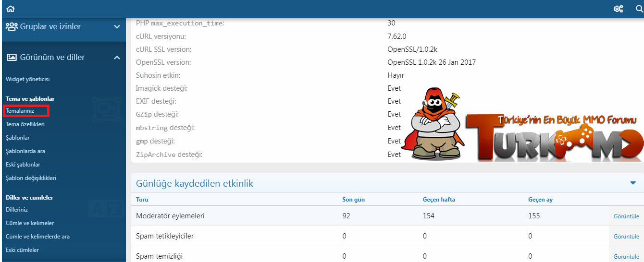This screenshot has width=644, height=262.
Task: Click the EXIF desteği label
Action: 156,101
